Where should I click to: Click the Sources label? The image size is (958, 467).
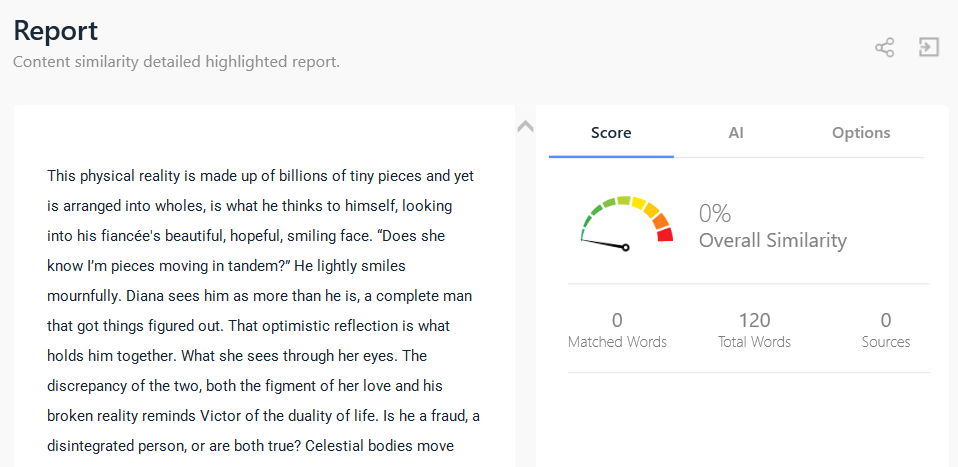coord(886,342)
